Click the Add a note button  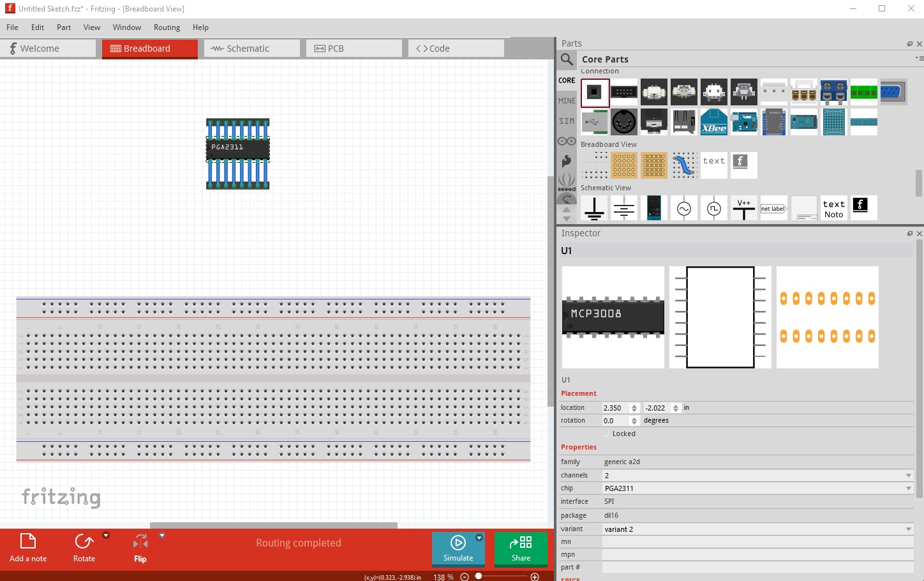pyautogui.click(x=28, y=548)
